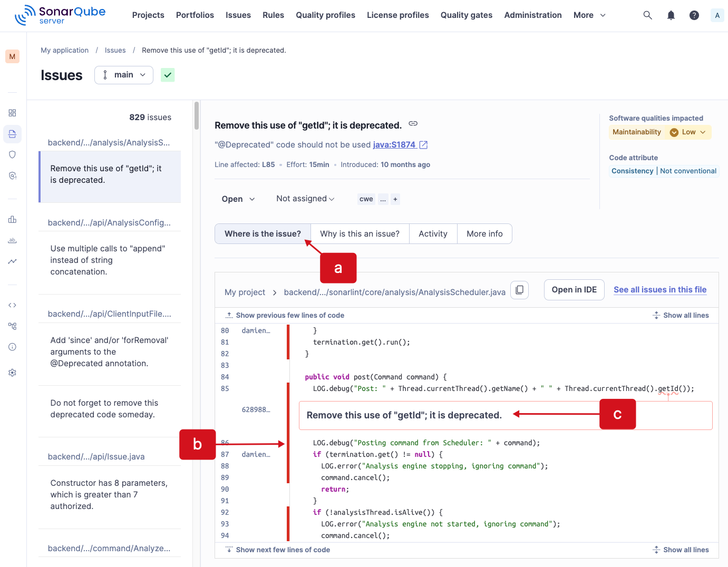Click the branch tree icon in sidebar
This screenshot has width=728, height=567.
[x=12, y=326]
